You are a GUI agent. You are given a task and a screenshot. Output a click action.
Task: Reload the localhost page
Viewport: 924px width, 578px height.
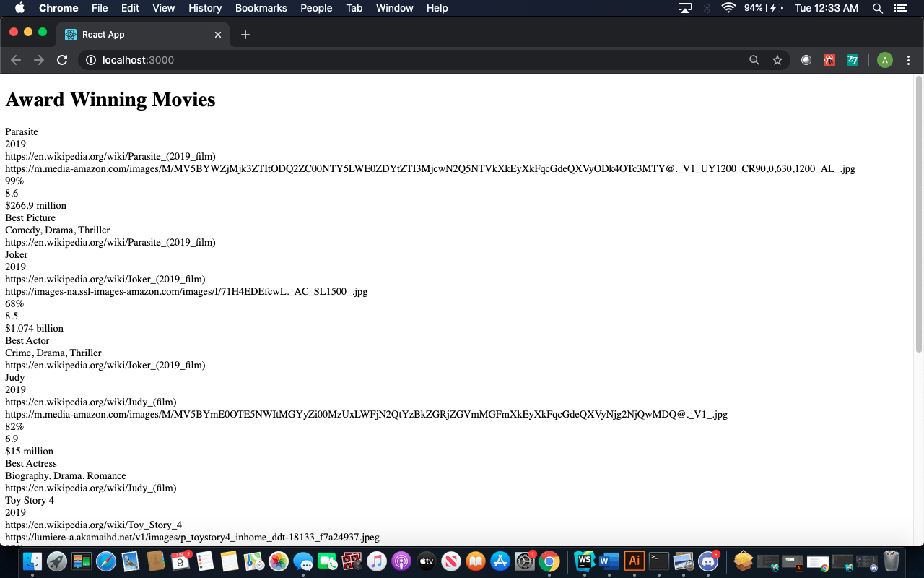point(62,60)
